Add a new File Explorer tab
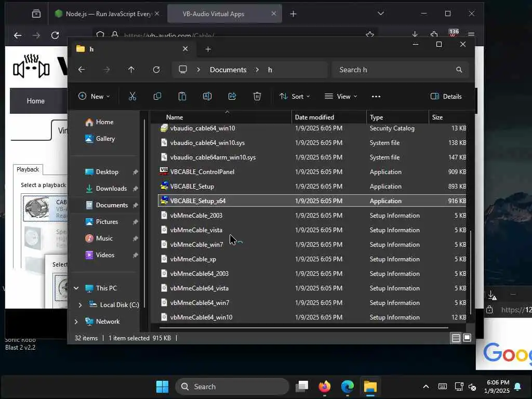The width and height of the screenshot is (532, 399). [x=208, y=49]
